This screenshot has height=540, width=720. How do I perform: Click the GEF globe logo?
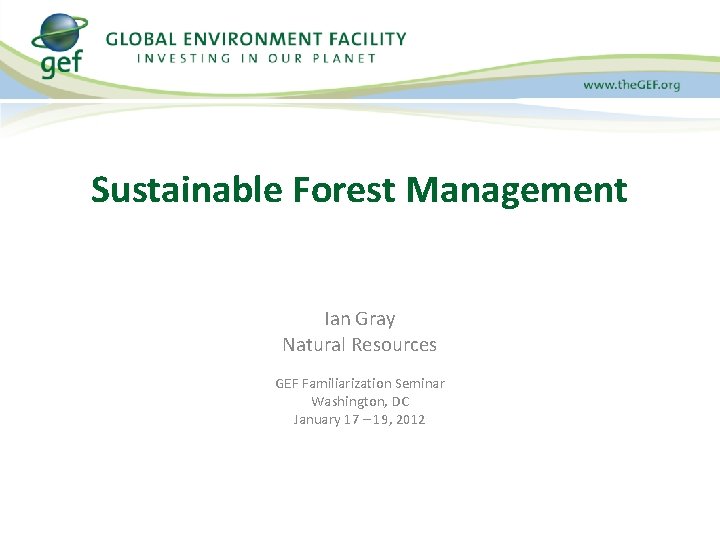pyautogui.click(x=59, y=45)
